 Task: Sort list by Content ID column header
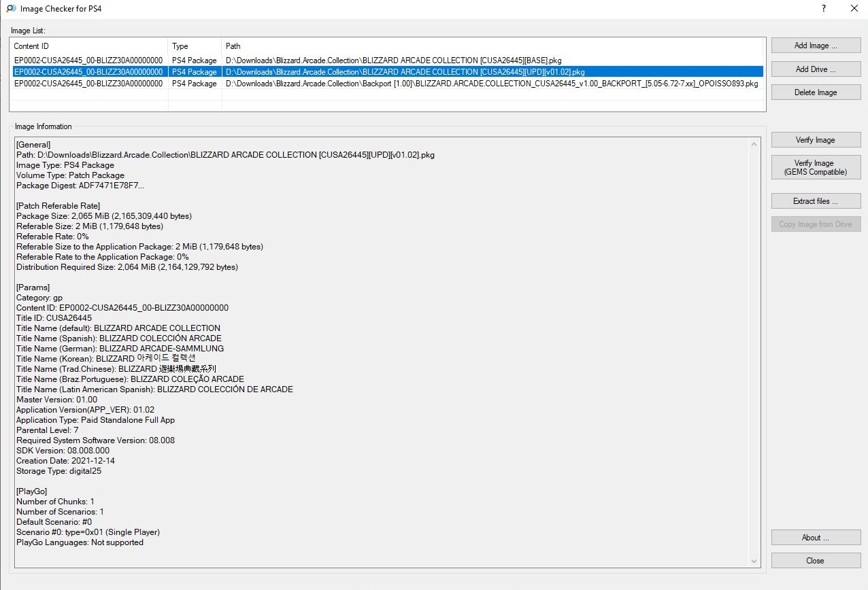pyautogui.click(x=89, y=46)
